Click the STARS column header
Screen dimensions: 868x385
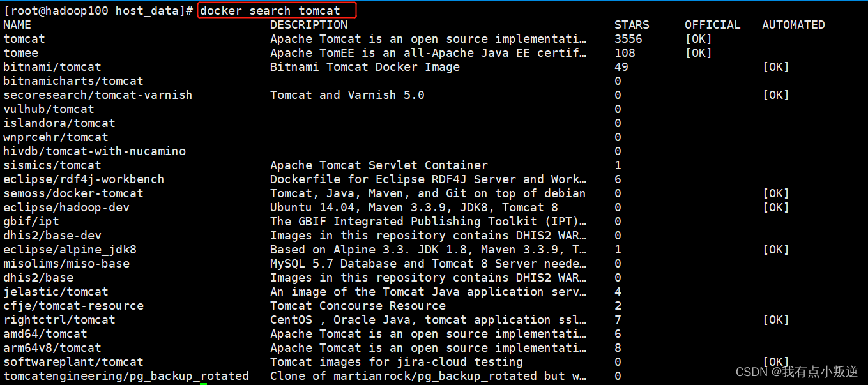tap(632, 25)
